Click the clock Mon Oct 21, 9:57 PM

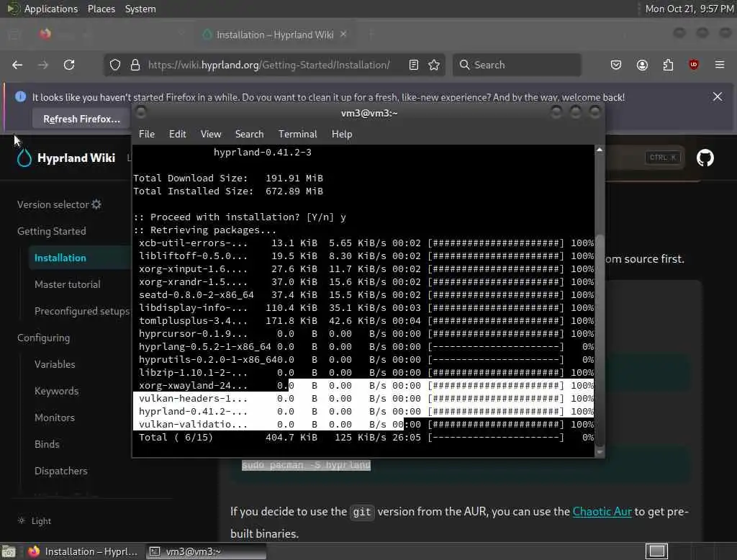click(x=689, y=9)
